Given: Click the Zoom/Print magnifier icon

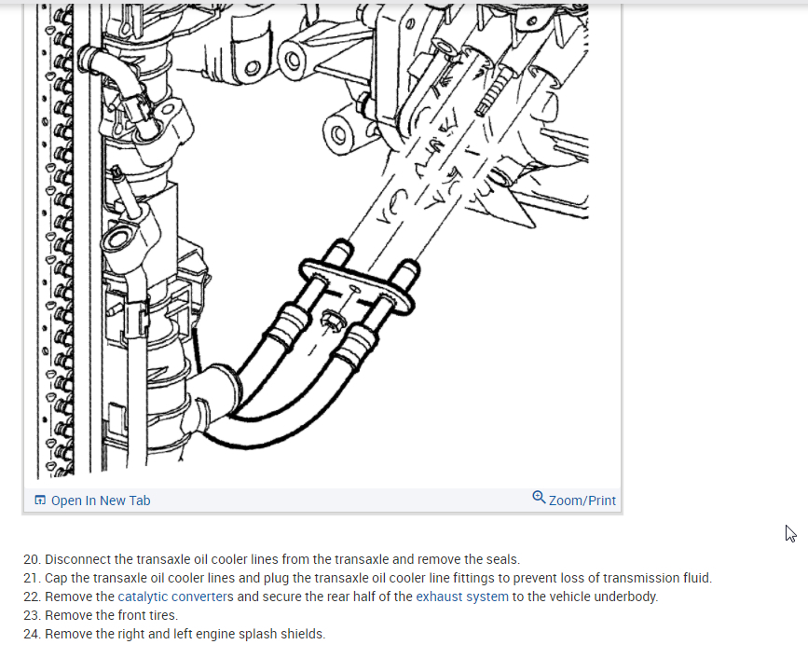Looking at the screenshot, I should coord(539,498).
